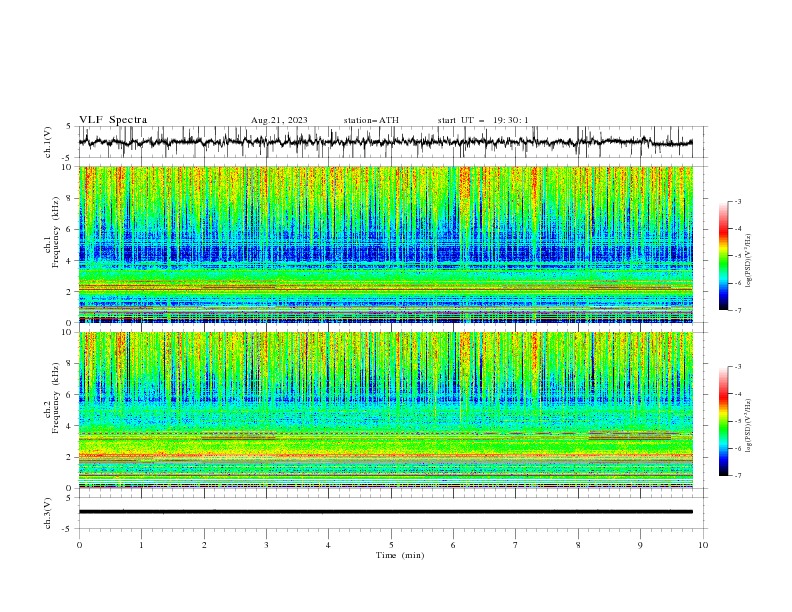Select the date text Aug.21, 2023
Screen dimensions: 792x612
279,120
